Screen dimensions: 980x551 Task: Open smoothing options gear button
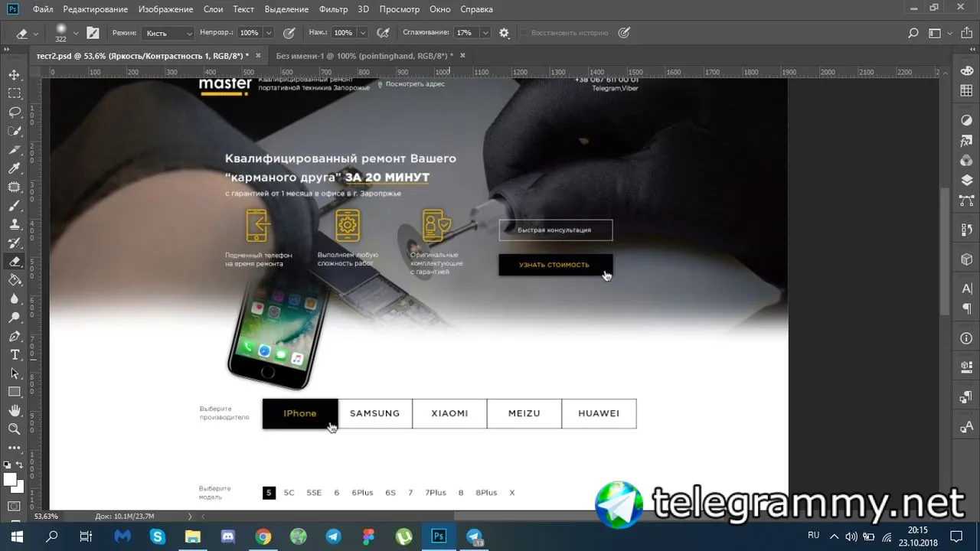504,33
